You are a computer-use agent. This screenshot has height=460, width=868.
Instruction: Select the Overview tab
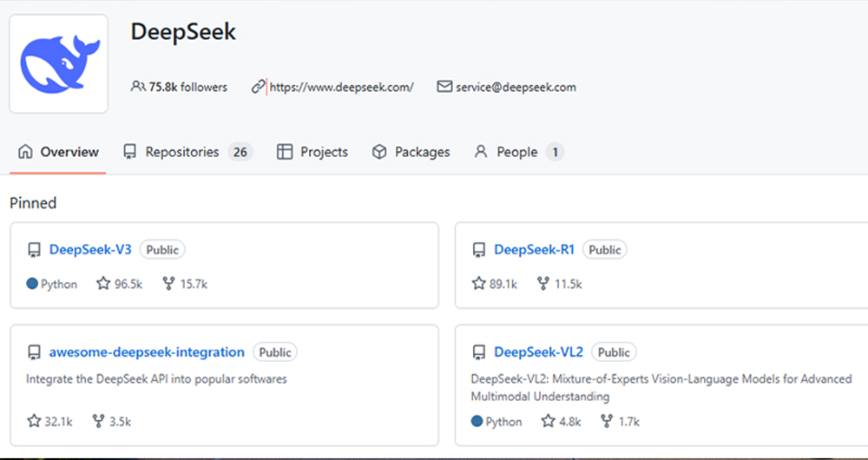pos(58,152)
